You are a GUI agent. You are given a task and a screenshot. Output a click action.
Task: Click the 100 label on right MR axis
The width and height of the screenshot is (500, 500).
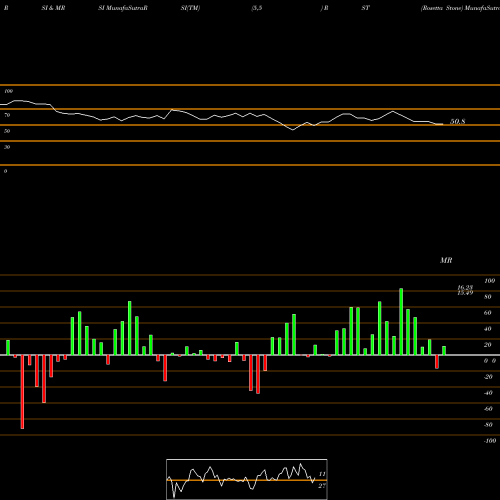point(490,281)
